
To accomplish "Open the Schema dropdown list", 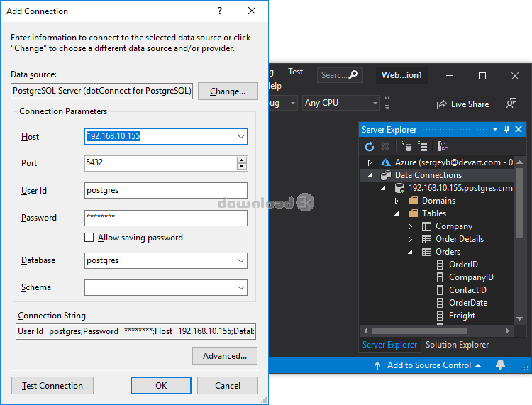I will tap(241, 288).
